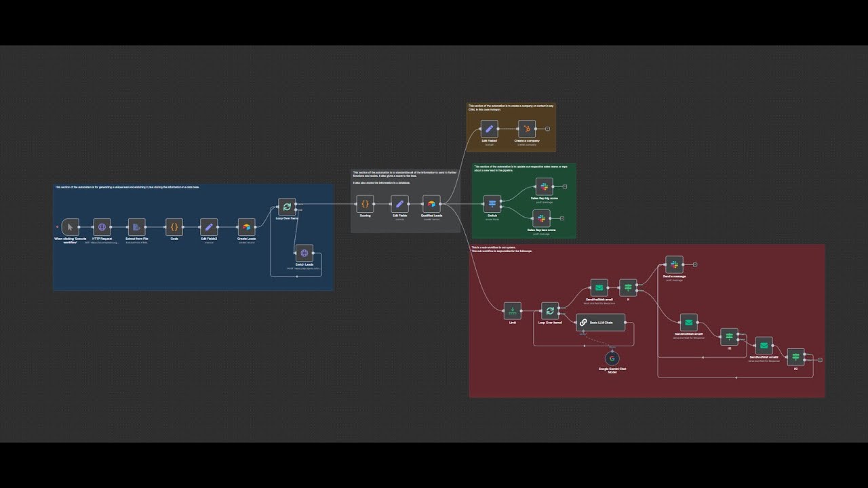
Task: Open the Loop Over Items1 node
Action: coord(550,311)
